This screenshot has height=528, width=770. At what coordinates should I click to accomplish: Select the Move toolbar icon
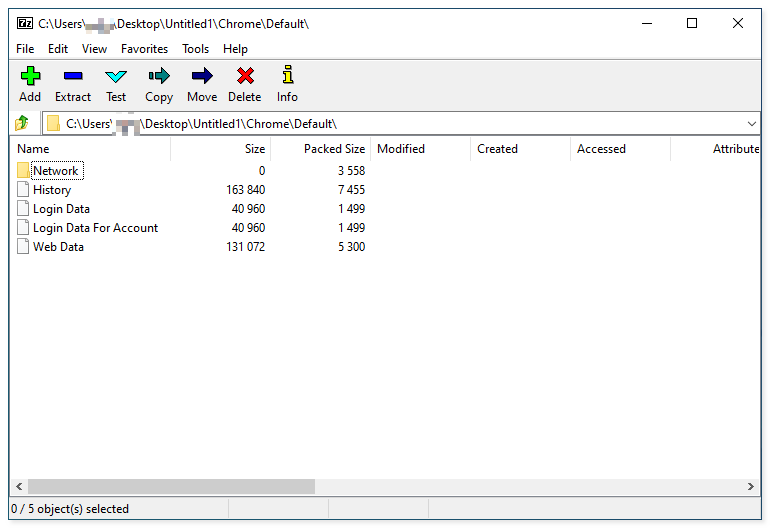[202, 76]
